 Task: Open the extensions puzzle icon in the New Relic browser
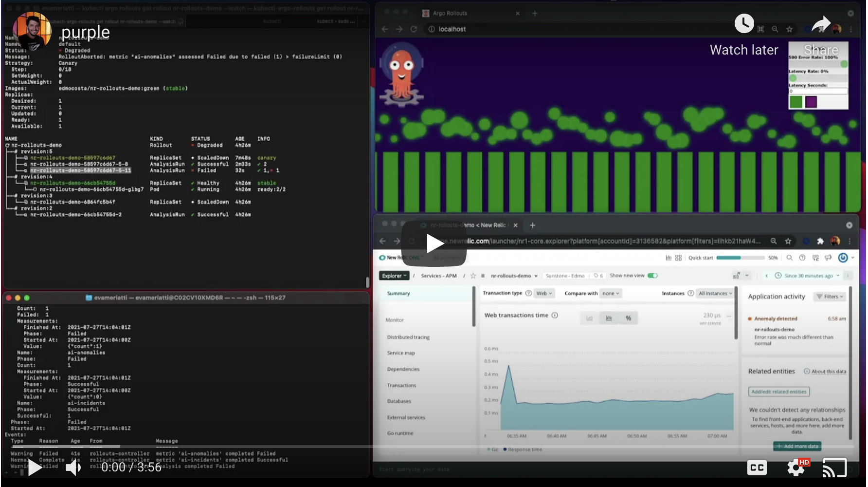pyautogui.click(x=820, y=241)
